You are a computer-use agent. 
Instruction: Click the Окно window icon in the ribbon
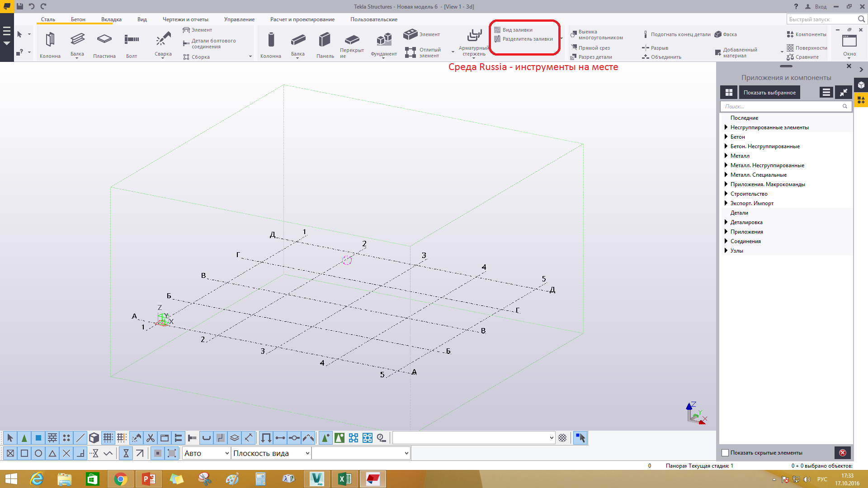pyautogui.click(x=849, y=42)
